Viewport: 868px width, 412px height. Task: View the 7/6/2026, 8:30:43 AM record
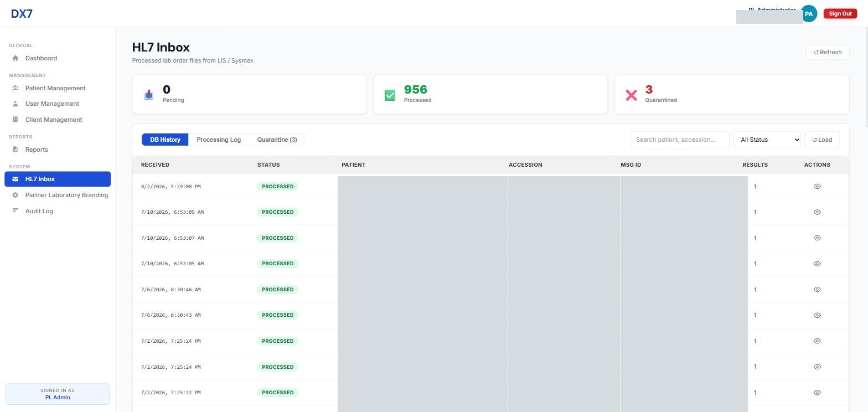point(817,315)
